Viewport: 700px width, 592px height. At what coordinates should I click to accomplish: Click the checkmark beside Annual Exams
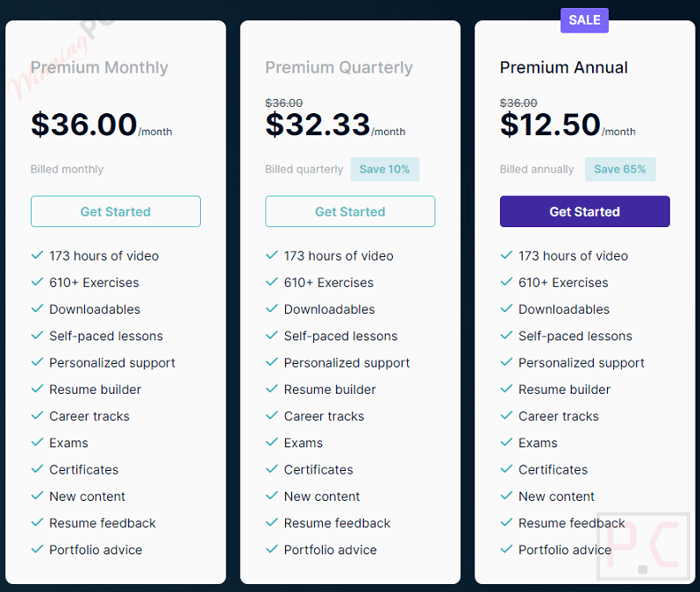click(506, 442)
